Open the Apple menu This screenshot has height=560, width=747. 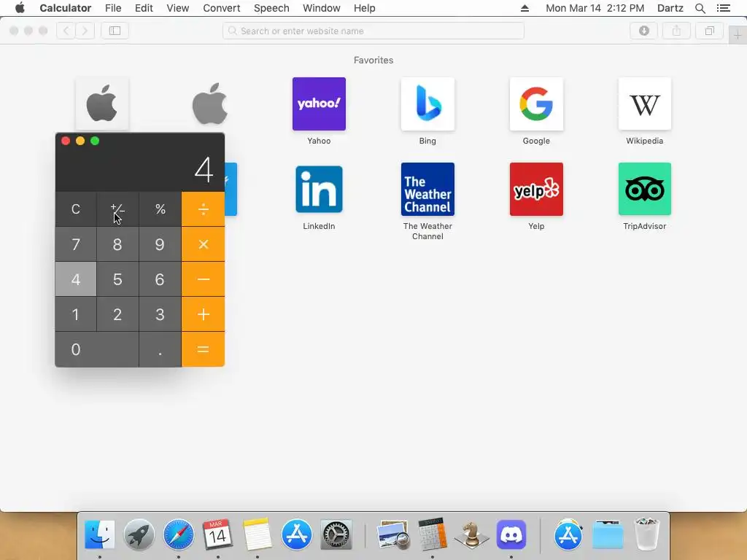point(20,8)
